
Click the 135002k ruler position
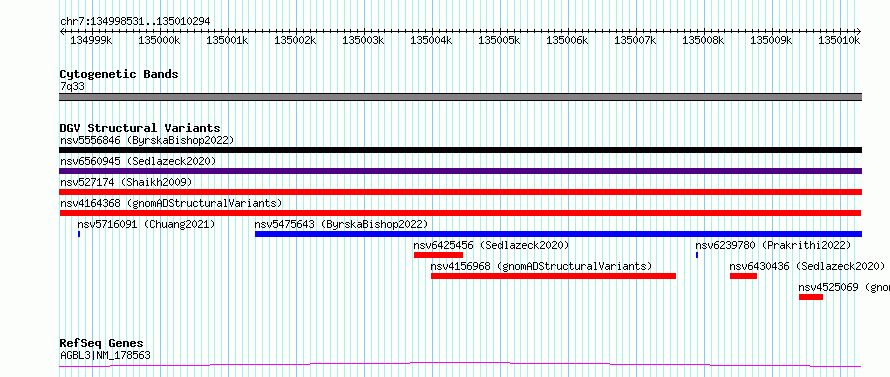click(295, 40)
